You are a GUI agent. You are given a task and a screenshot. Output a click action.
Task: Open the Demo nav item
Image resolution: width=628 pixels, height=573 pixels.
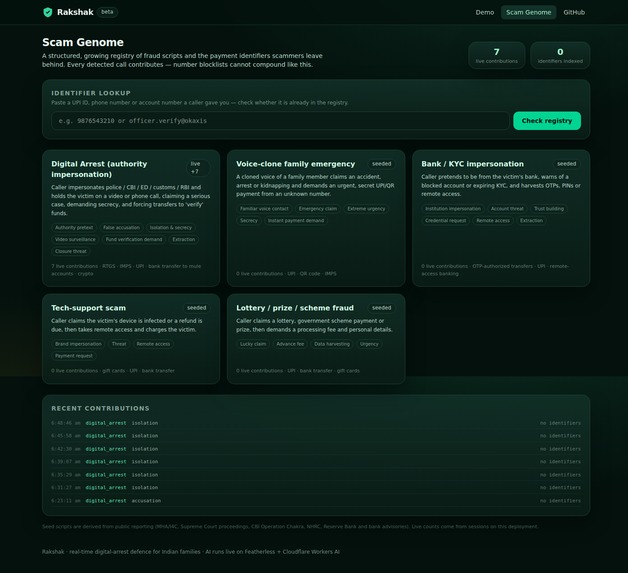point(485,12)
